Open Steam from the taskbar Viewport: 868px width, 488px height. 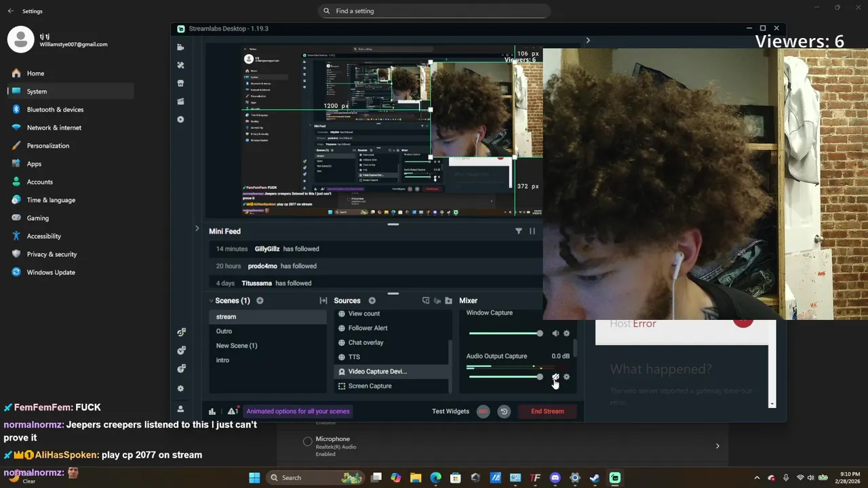coord(595,478)
